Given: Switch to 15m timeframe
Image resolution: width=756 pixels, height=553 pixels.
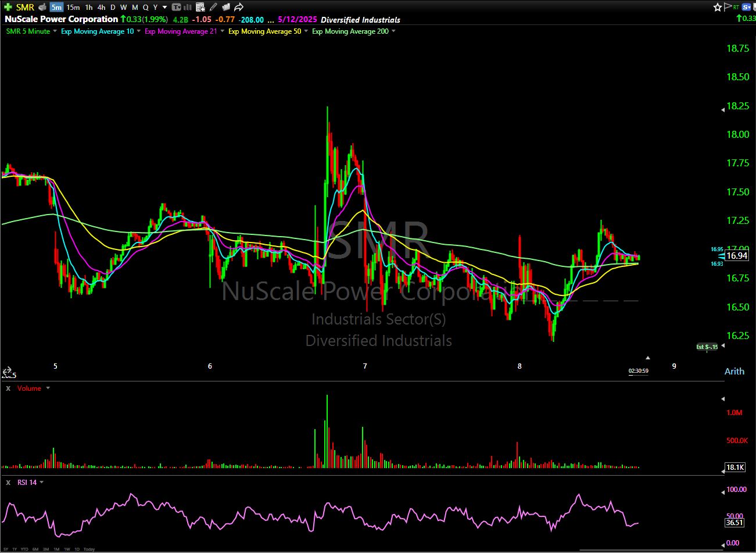Looking at the screenshot, I should point(73,8).
